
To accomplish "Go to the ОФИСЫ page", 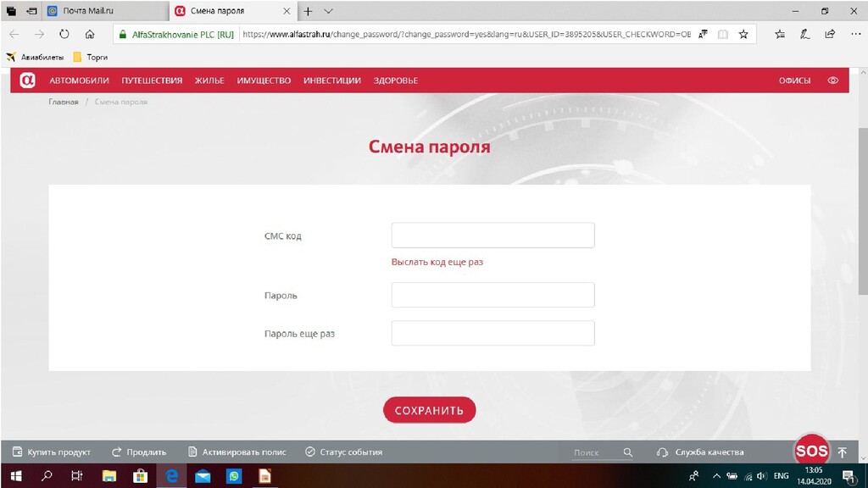I will tap(794, 80).
